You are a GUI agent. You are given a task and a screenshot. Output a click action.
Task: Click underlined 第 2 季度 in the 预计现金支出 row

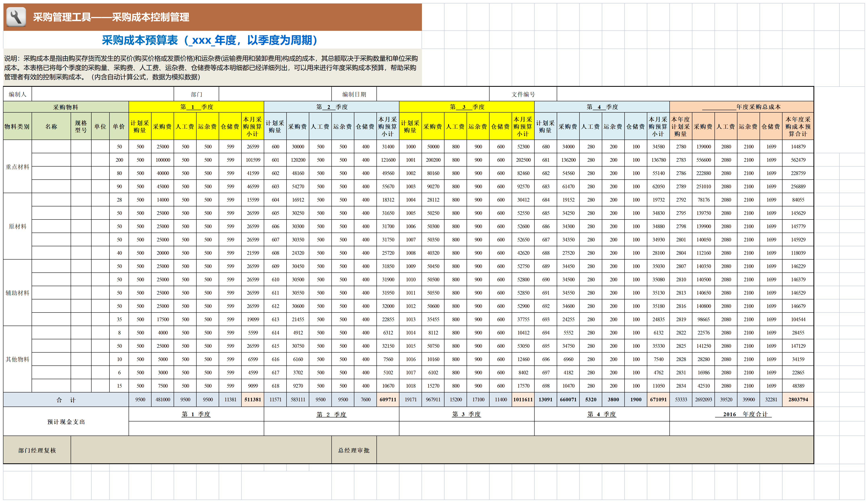pyautogui.click(x=331, y=414)
